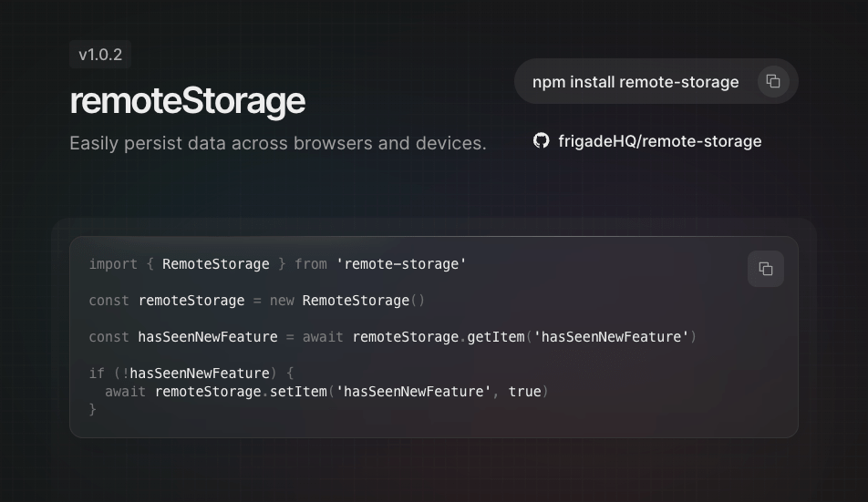Viewport: 868px width, 502px height.
Task: Click "const hasSeenNewFeature" variable declaration
Action: point(182,337)
